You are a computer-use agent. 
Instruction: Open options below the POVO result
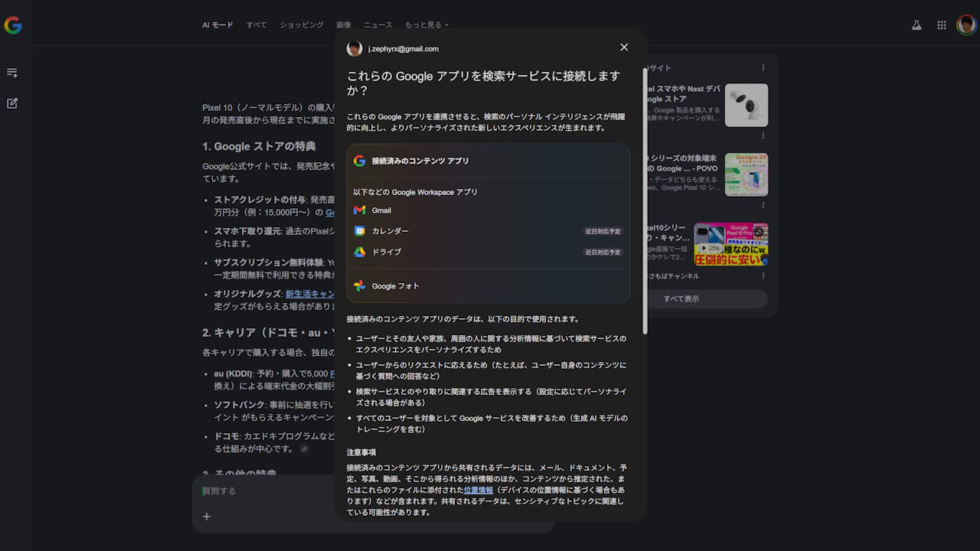point(763,205)
